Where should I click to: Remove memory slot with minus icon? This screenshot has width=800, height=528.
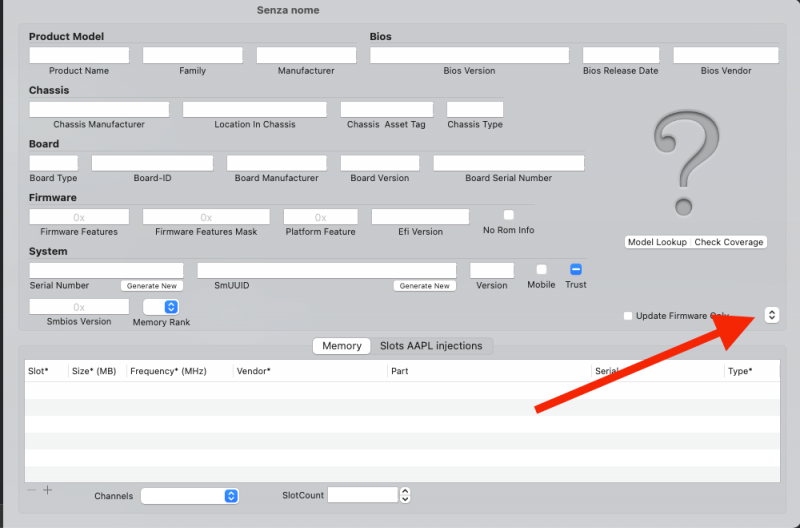pyautogui.click(x=32, y=490)
